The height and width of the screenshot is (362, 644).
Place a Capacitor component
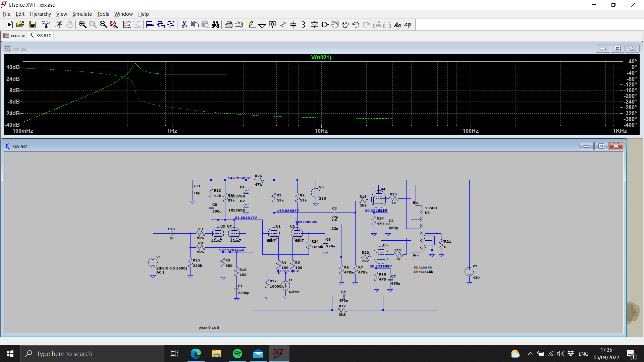(293, 24)
